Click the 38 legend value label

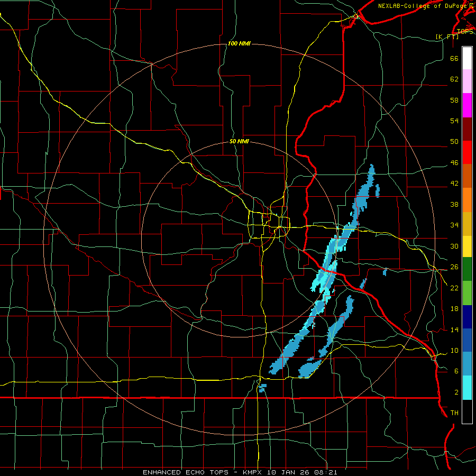click(454, 204)
